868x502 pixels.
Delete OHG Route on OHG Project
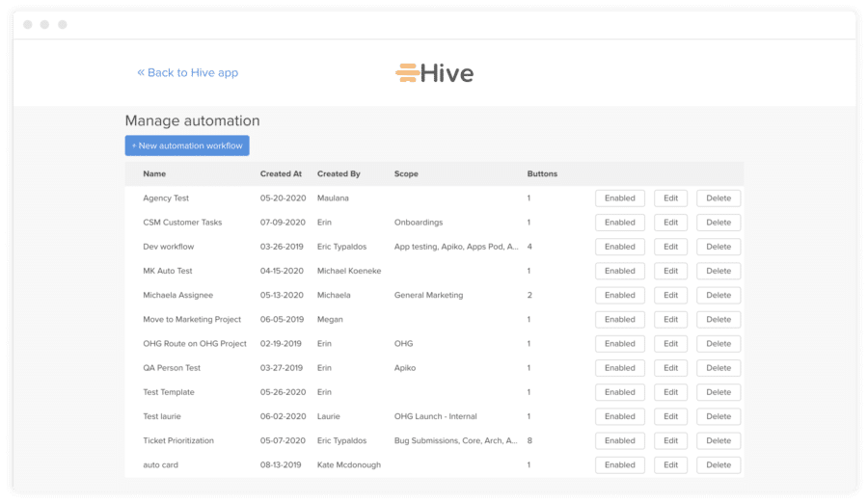(719, 343)
